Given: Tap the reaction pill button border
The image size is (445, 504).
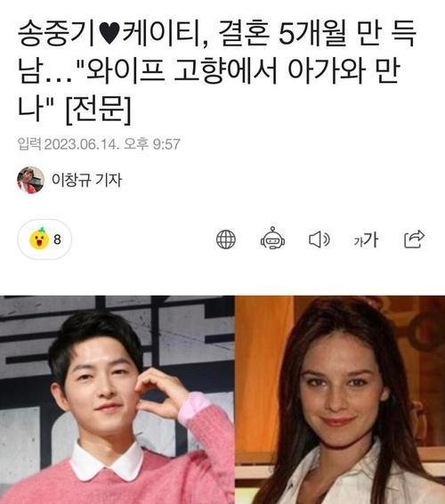Looking at the screenshot, I should tap(44, 240).
